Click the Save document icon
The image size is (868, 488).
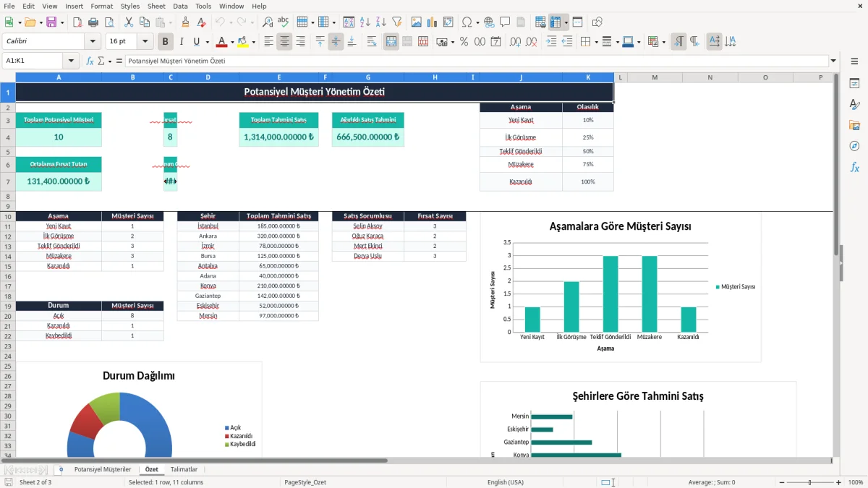tap(51, 22)
